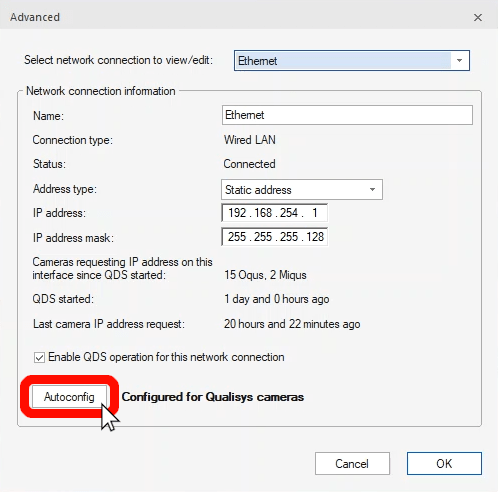Cancel the Advanced dialog
This screenshot has height=492, width=498.
[352, 463]
